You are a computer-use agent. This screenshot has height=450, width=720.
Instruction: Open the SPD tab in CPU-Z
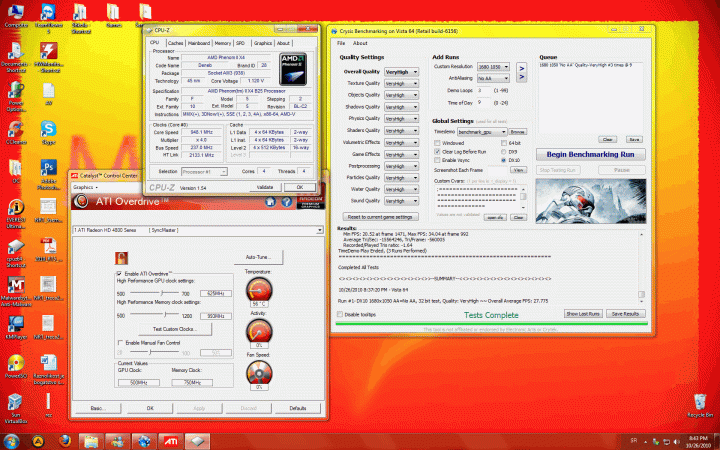tap(240, 43)
